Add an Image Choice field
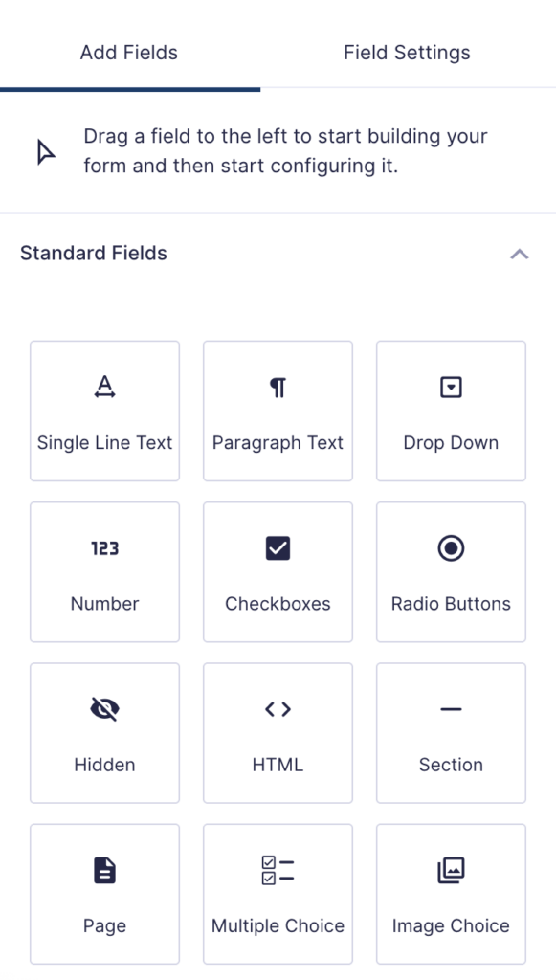The height and width of the screenshot is (980, 556). coord(451,893)
